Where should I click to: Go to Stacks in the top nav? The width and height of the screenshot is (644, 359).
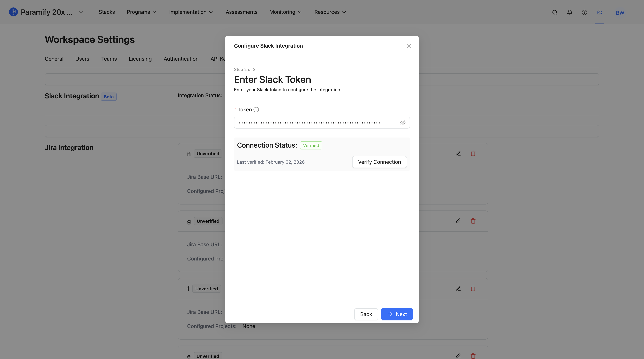point(107,12)
